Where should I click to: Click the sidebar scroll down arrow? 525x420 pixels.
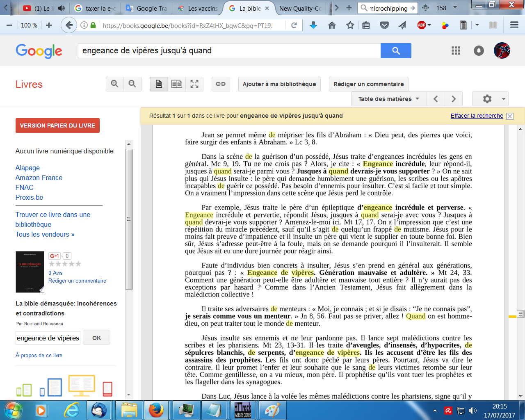[129, 395]
